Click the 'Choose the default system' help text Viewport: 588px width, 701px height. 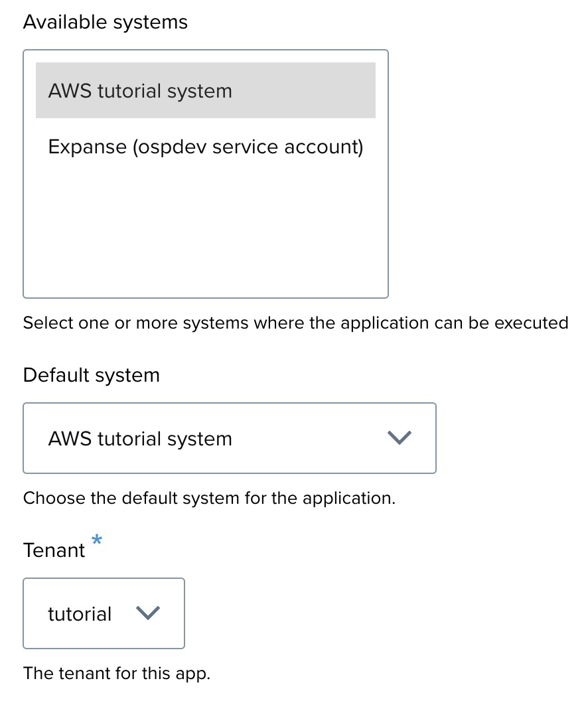209,498
